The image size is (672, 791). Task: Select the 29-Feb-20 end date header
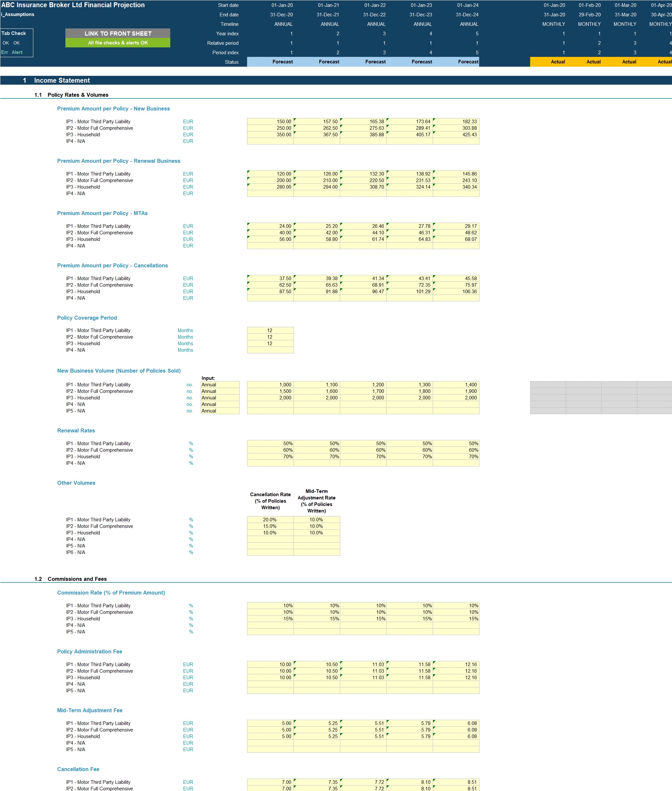pyautogui.click(x=589, y=14)
